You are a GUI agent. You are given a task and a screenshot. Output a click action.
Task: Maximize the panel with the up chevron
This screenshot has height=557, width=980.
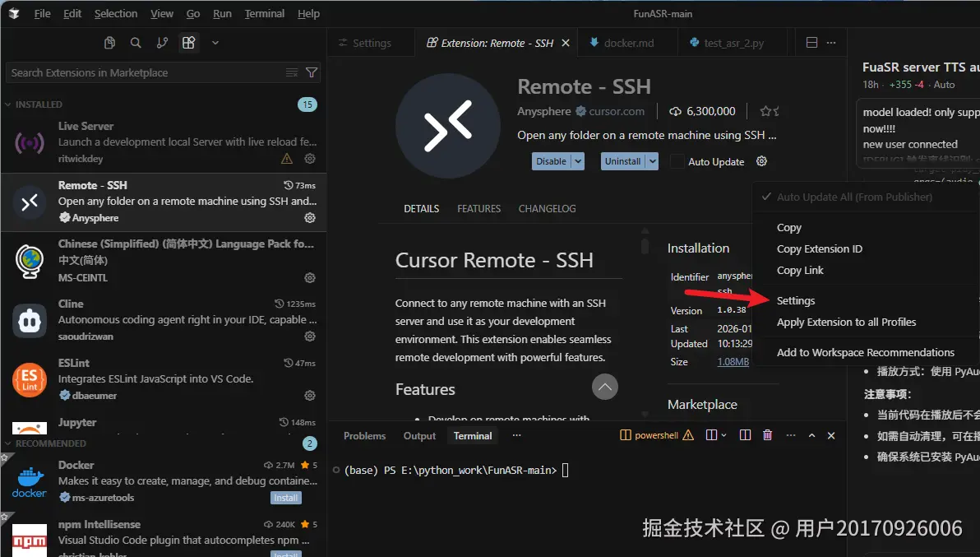812,436
